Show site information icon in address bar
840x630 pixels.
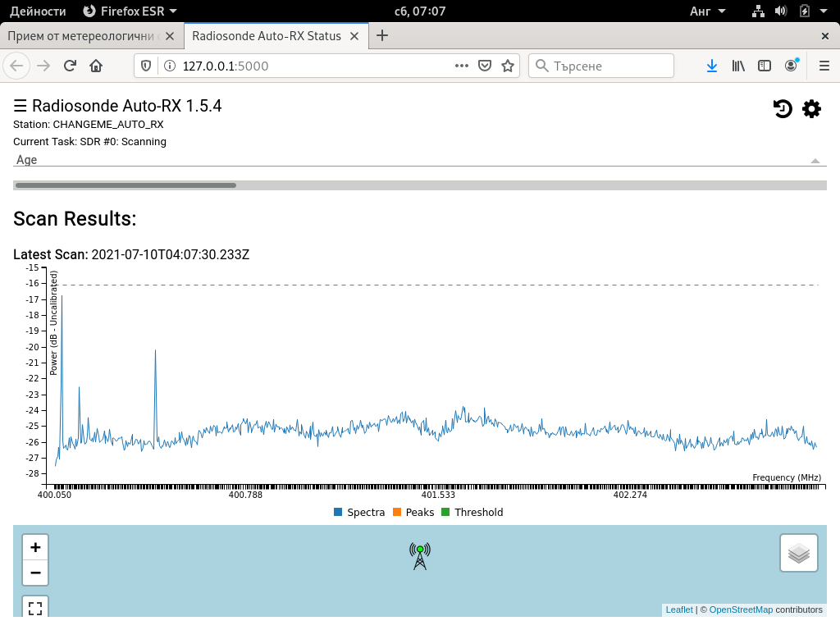coord(170,66)
